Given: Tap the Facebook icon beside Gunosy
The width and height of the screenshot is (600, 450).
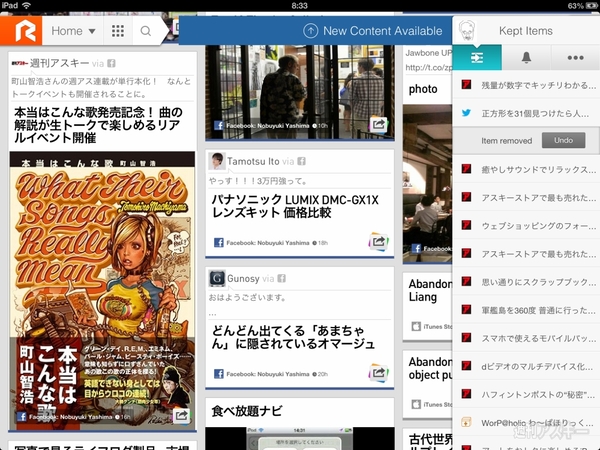Looking at the screenshot, I should 282,278.
